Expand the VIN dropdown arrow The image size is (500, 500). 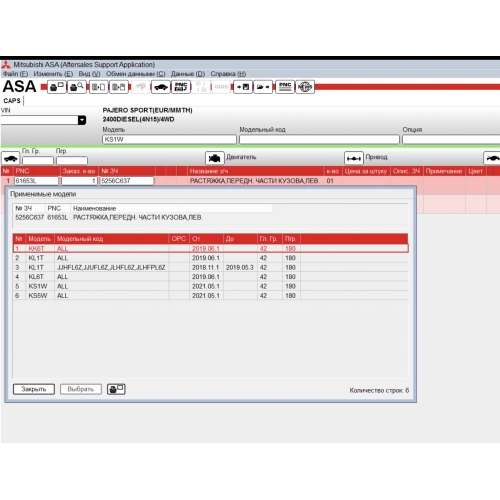(82, 120)
